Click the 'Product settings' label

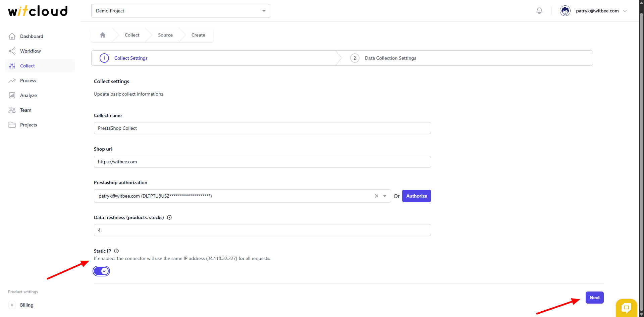23,292
